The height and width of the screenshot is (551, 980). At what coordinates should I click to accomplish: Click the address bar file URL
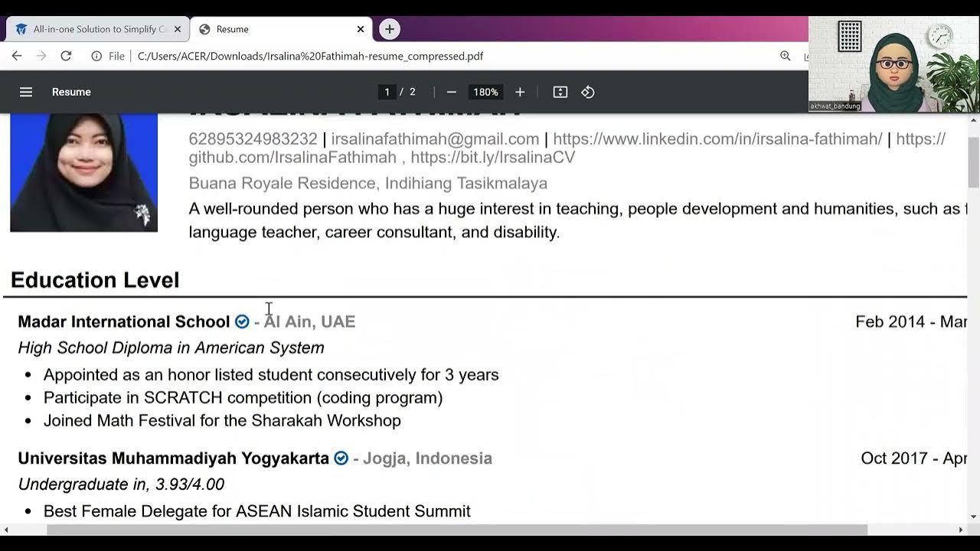(310, 56)
